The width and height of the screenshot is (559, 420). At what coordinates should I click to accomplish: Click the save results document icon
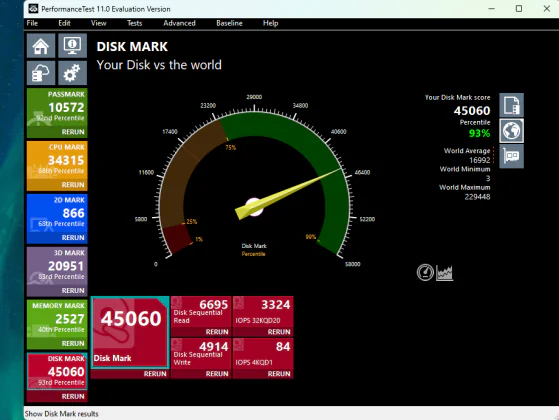pyautogui.click(x=512, y=105)
